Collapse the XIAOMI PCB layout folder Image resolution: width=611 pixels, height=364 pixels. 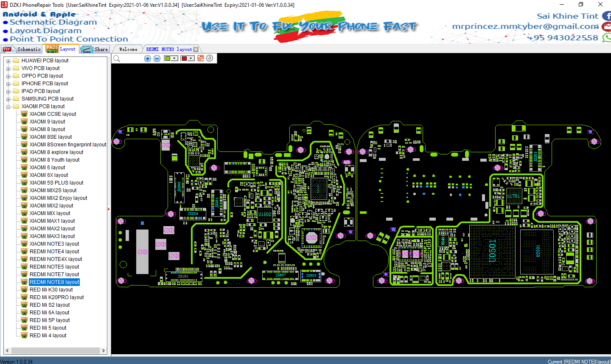click(8, 107)
